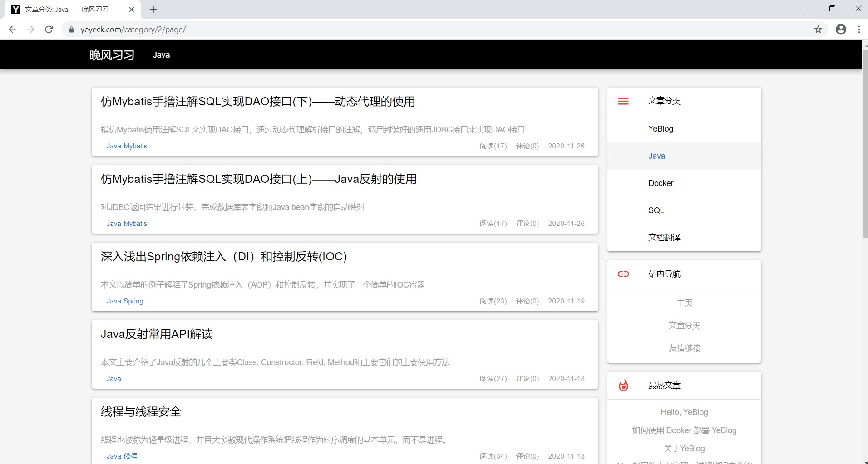
Task: Open 文章分类 link in site navigation
Action: tap(684, 325)
